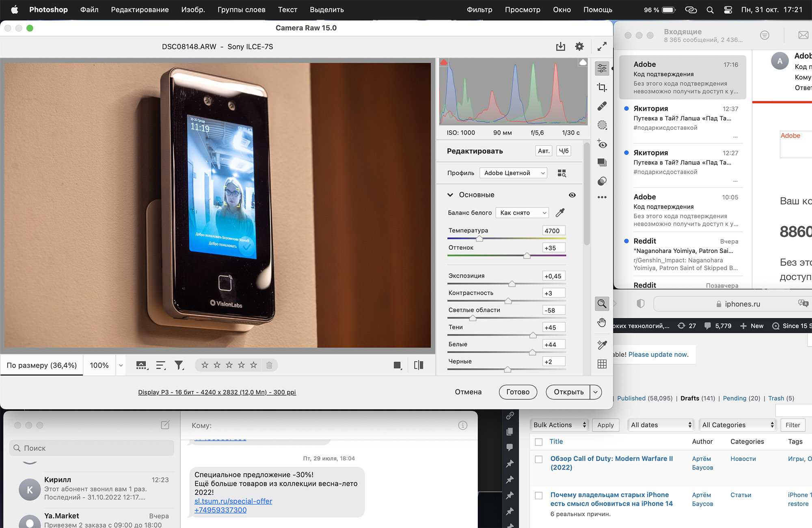Screen dimensions: 812x528
Task: Open the Баланс белого dropdown
Action: pyautogui.click(x=522, y=213)
